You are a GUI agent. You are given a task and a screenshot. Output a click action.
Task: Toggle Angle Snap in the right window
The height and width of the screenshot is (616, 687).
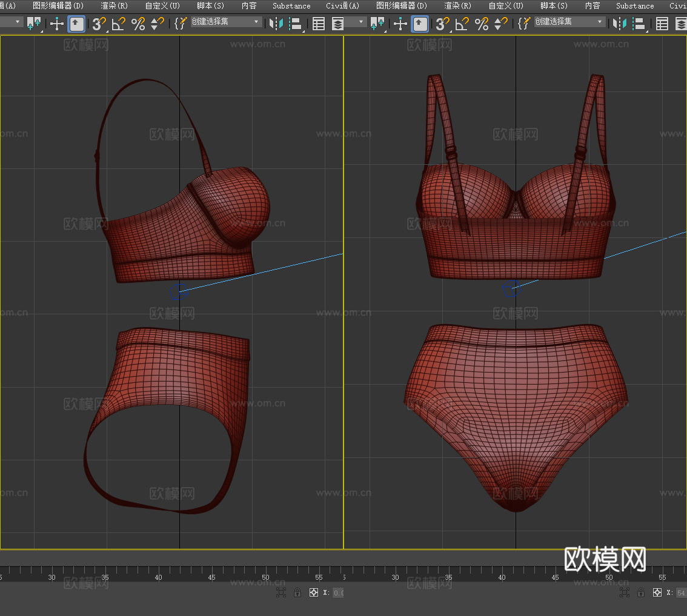click(462, 24)
